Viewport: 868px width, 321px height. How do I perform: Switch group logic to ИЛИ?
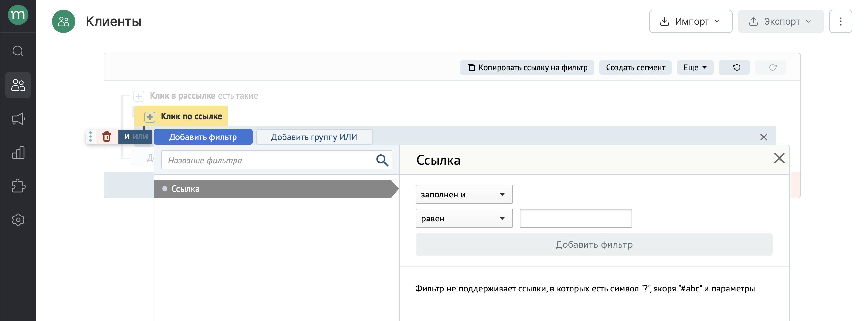[x=140, y=137]
